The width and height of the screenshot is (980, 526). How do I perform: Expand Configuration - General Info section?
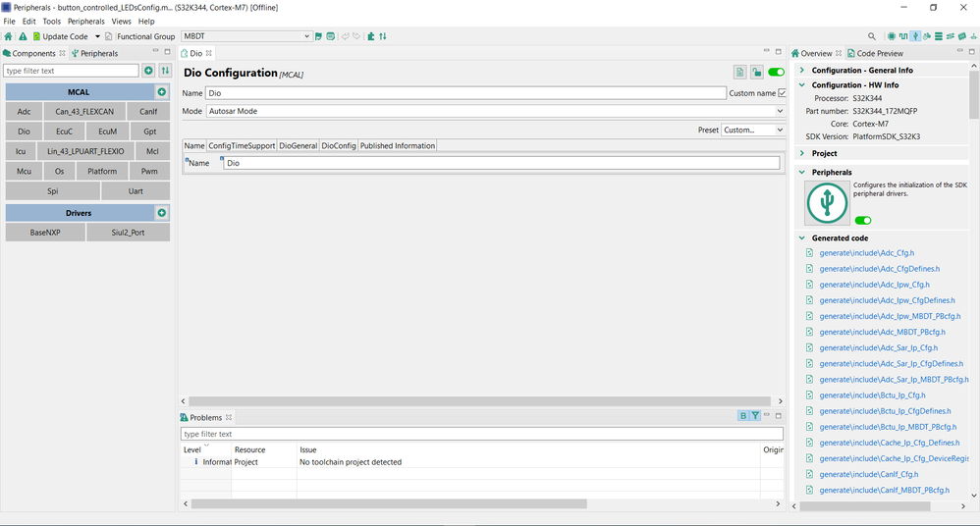(802, 70)
